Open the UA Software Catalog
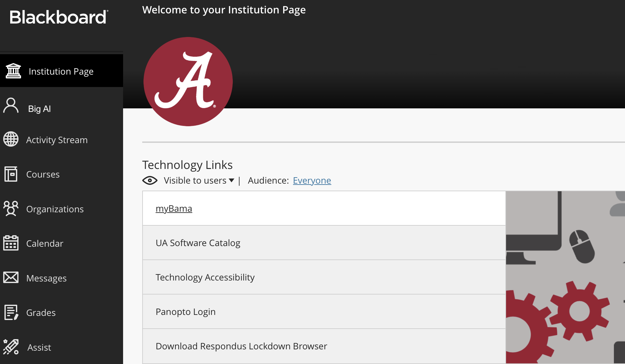 (198, 243)
